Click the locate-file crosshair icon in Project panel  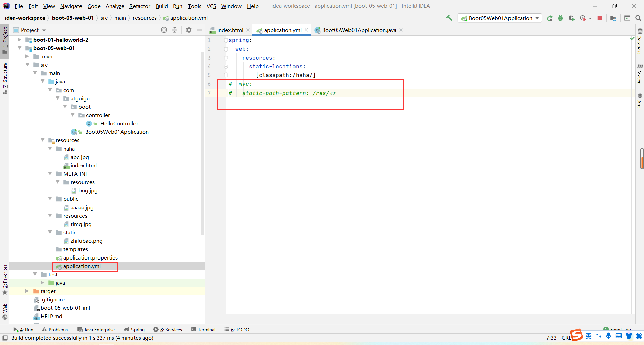click(164, 30)
